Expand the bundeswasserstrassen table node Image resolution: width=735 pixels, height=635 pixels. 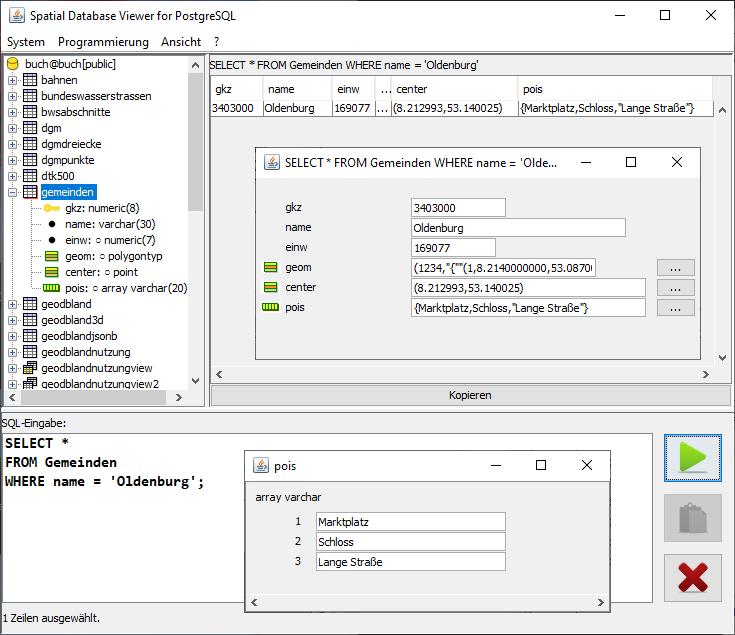13,96
